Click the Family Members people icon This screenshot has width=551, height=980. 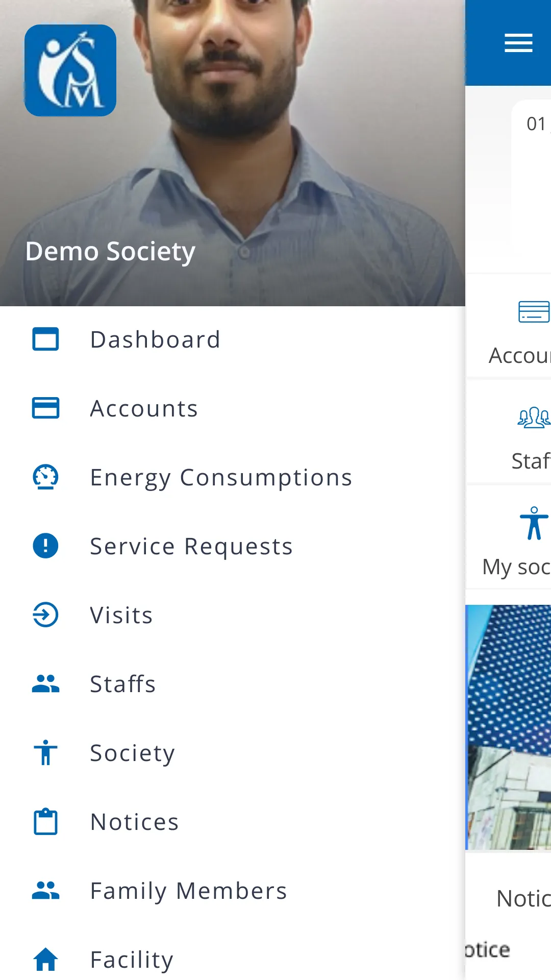[x=46, y=891]
